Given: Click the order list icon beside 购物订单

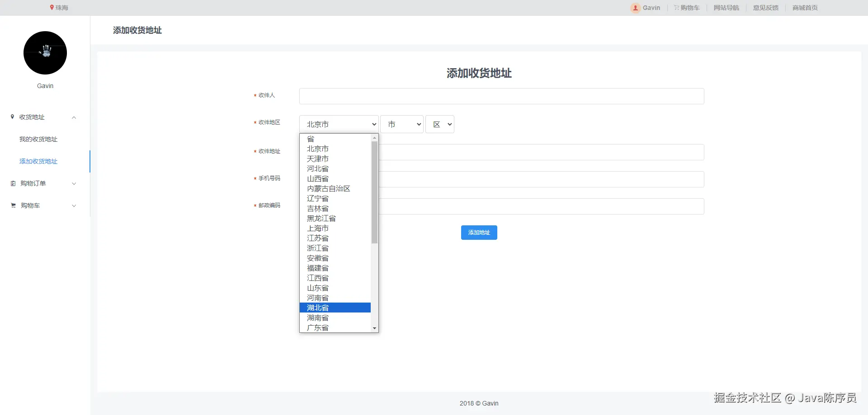Looking at the screenshot, I should click(x=13, y=183).
